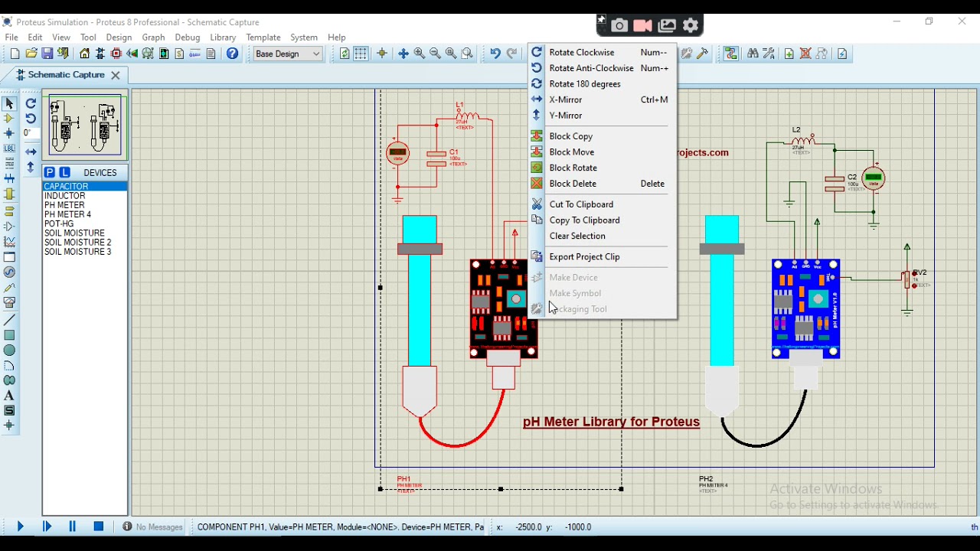
Task: Open a project with the folder icon
Action: (x=31, y=54)
